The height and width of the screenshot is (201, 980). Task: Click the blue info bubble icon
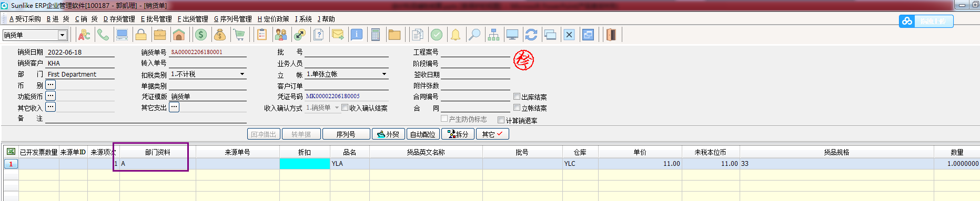click(357, 35)
